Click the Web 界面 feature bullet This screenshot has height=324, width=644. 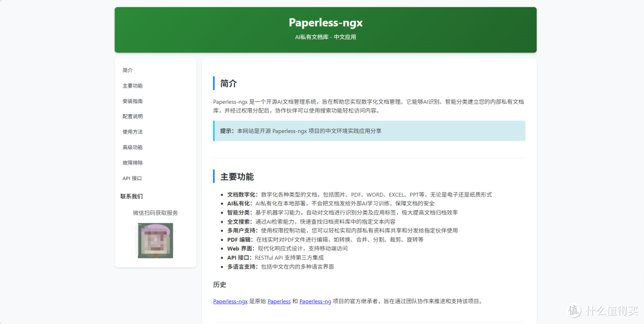click(287, 248)
